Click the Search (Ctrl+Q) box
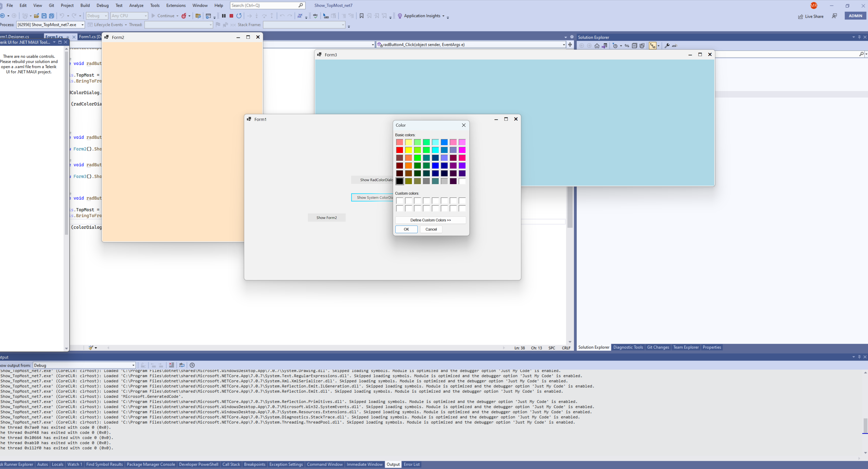The width and height of the screenshot is (868, 469). [x=265, y=5]
